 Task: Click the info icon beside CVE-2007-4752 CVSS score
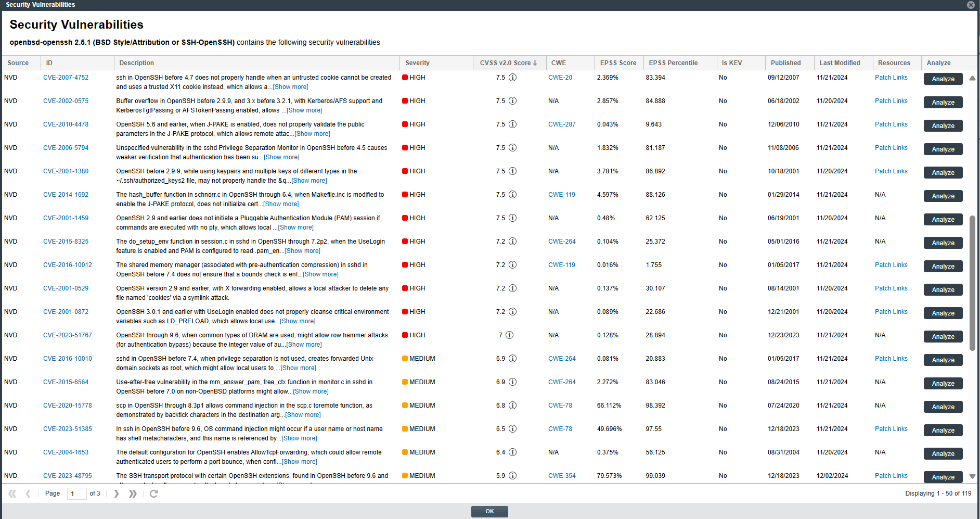[x=512, y=78]
